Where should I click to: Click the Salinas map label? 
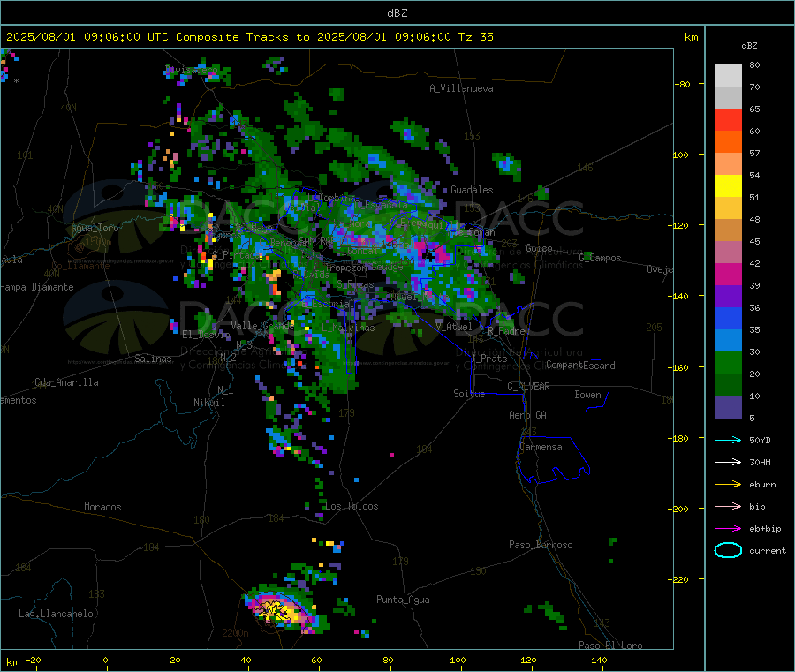(153, 359)
